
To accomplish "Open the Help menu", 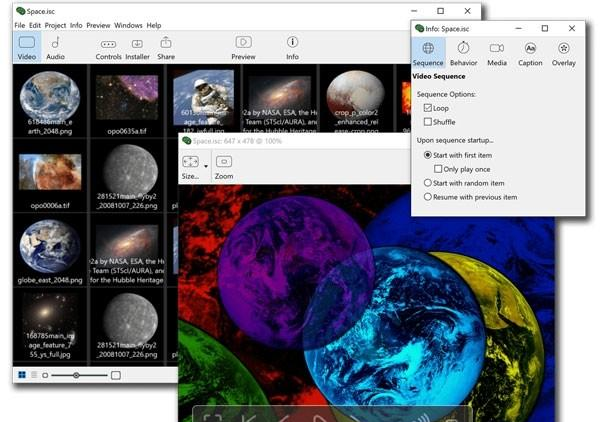I will (154, 25).
